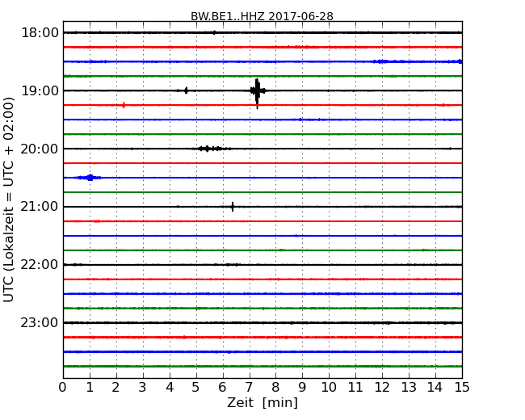Click the plot title BW.BE1..HHZ 2017-06-28
This screenshot has height=420, width=525.
click(262, 16)
